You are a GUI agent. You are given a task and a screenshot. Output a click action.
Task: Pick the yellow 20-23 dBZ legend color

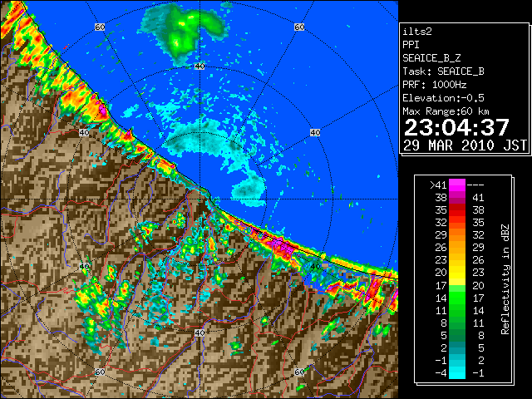tap(457, 273)
